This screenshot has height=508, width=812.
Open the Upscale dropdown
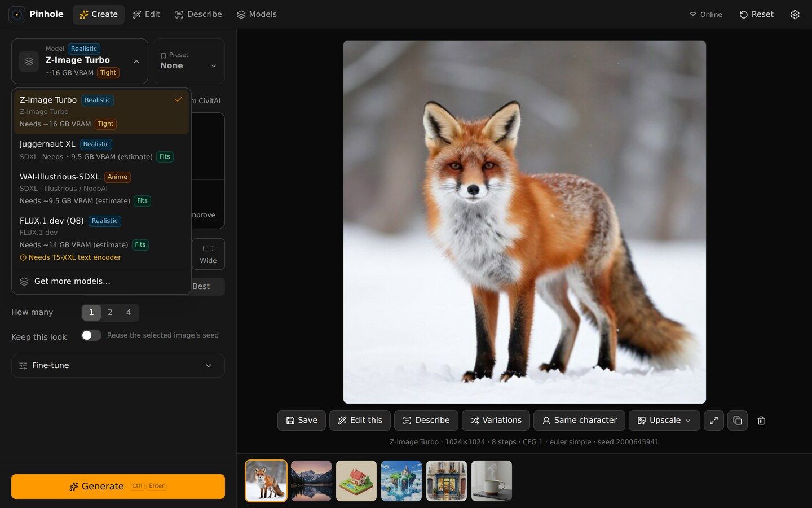[664, 421]
